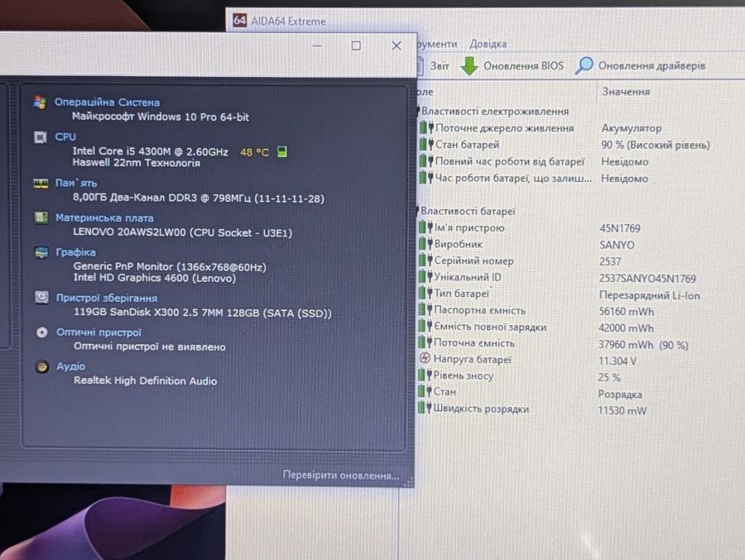The width and height of the screenshot is (745, 560).
Task: Click the AIDA64 Extreme app icon in title bar
Action: tap(239, 21)
